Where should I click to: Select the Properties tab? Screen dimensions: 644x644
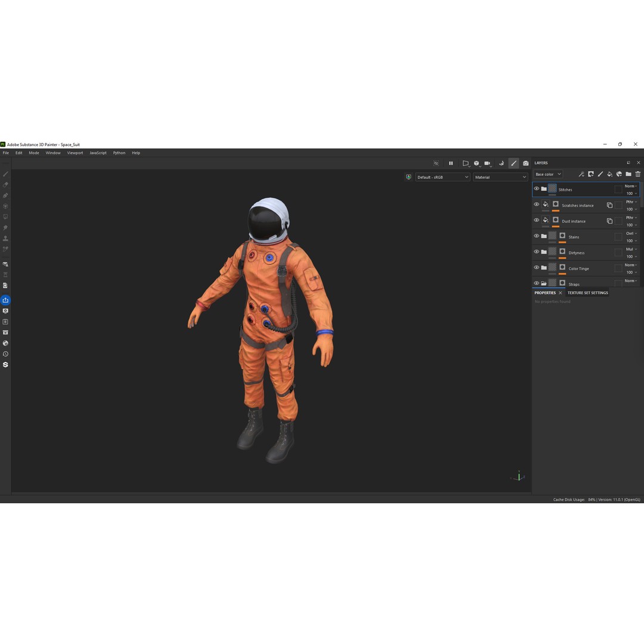pos(545,293)
